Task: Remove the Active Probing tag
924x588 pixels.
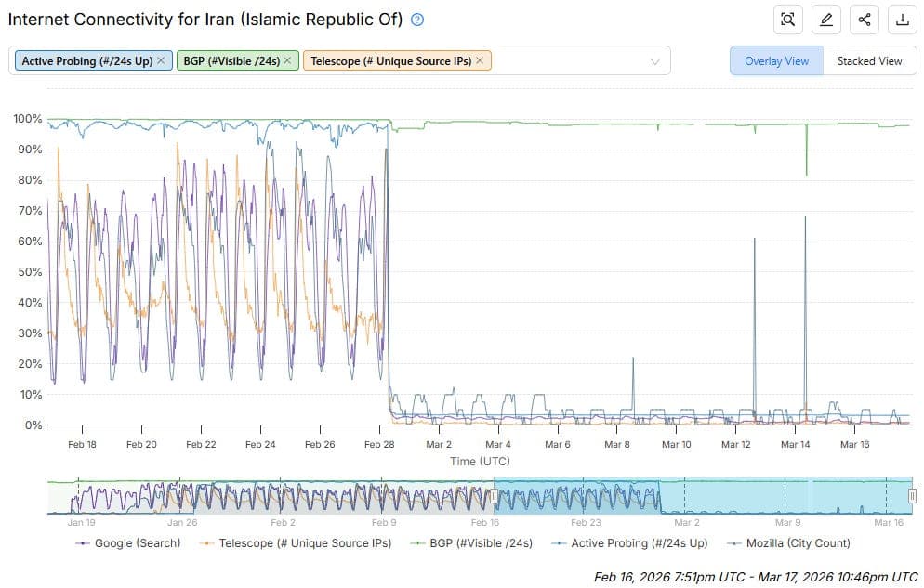Action: pyautogui.click(x=161, y=60)
